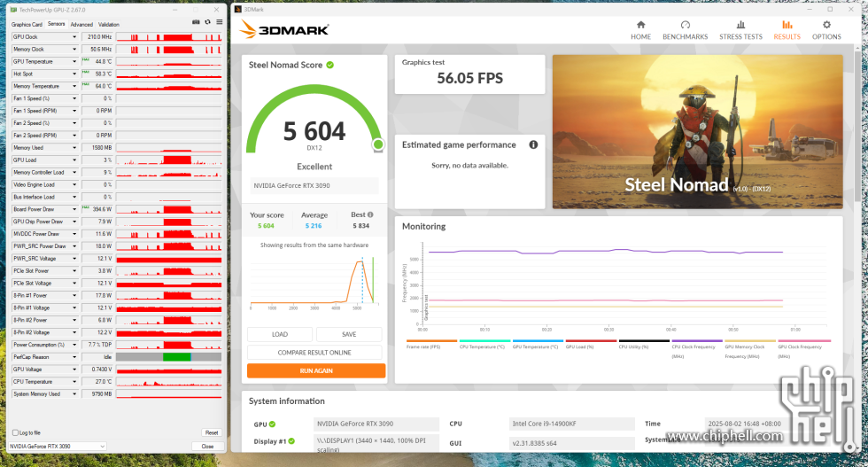This screenshot has height=467, width=868.
Task: Click the 5 604 score in the gauge
Action: (314, 131)
